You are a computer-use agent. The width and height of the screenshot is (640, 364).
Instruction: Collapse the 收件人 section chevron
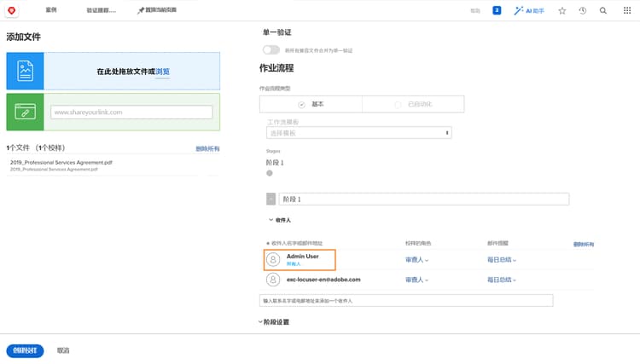[271, 220]
